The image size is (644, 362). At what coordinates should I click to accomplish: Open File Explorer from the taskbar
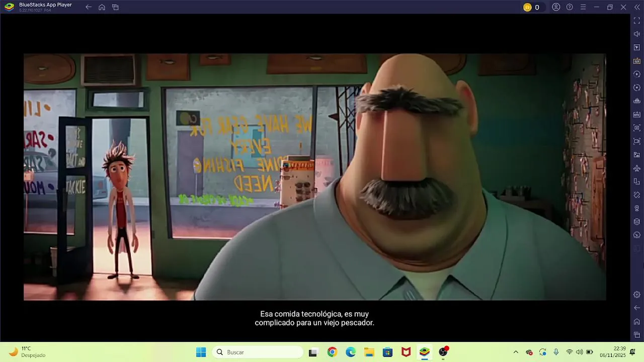pyautogui.click(x=369, y=352)
